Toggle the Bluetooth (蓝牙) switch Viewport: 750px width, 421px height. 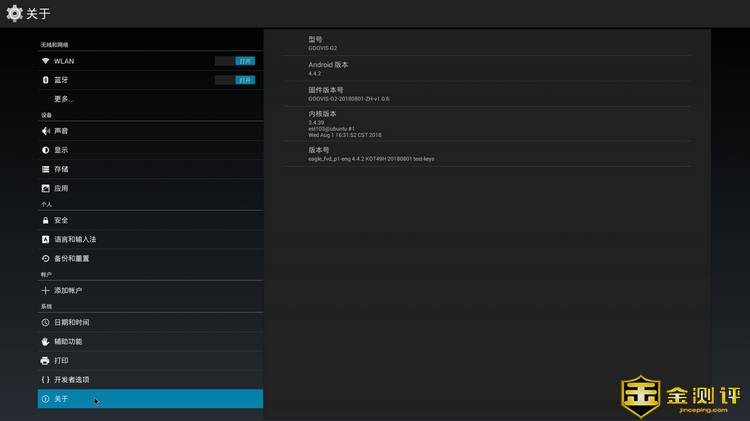(235, 80)
